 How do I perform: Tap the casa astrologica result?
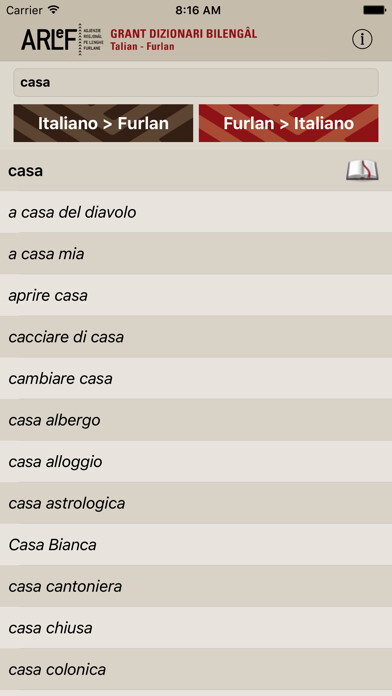[x=196, y=503]
